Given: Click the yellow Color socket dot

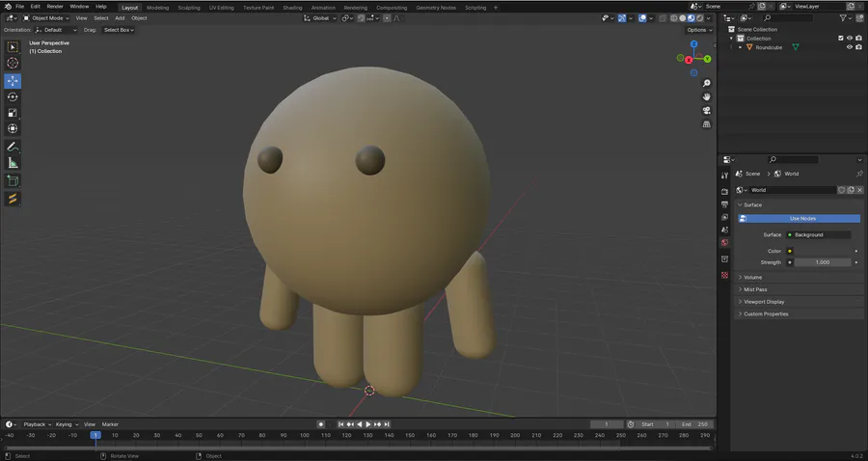Looking at the screenshot, I should click(x=790, y=252).
